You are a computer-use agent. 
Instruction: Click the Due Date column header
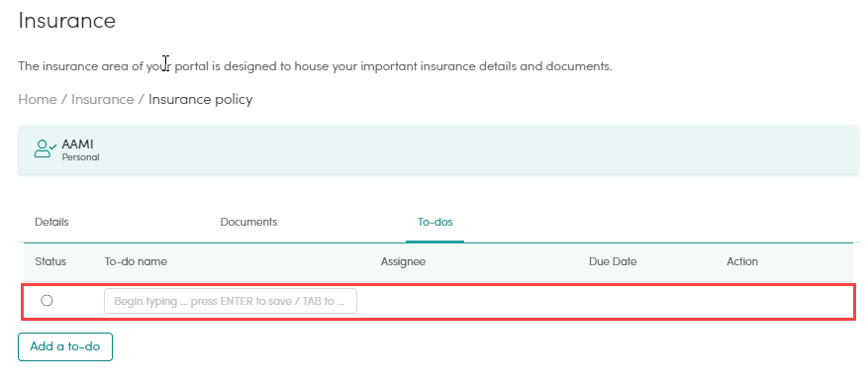tap(613, 262)
